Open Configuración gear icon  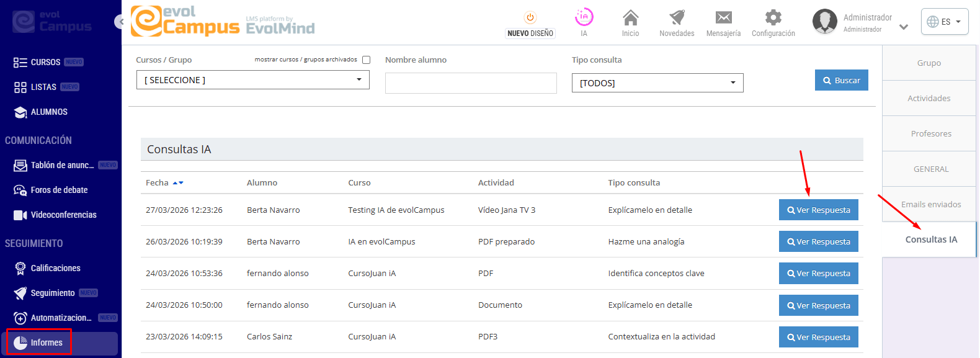pos(773,17)
